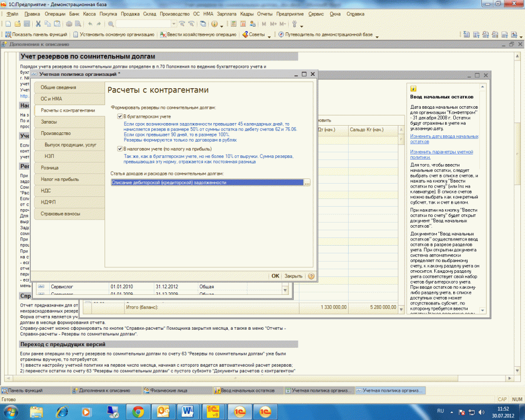Open the Советы dropdown arrow
The width and height of the screenshot is (525, 420).
click(269, 35)
